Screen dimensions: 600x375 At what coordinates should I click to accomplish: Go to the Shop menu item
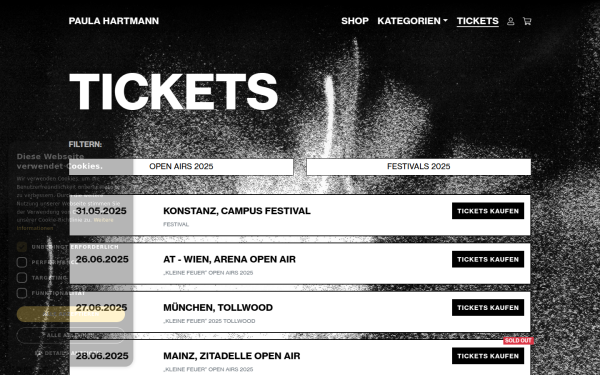[355, 21]
